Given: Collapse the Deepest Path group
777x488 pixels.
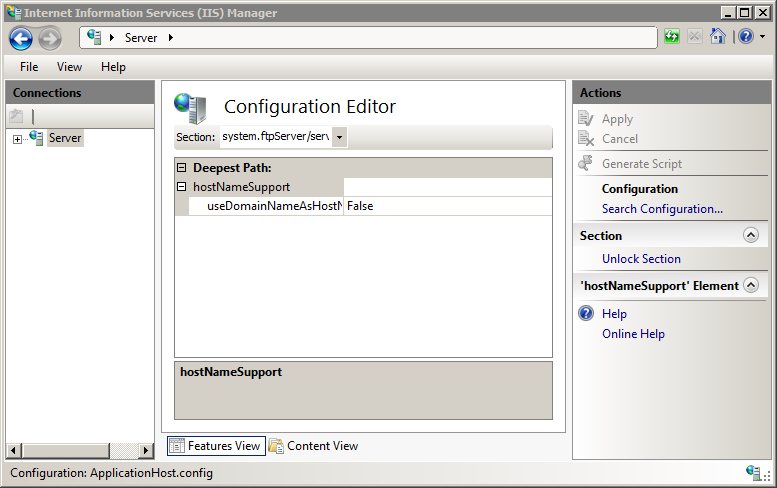Looking at the screenshot, I should (182, 168).
